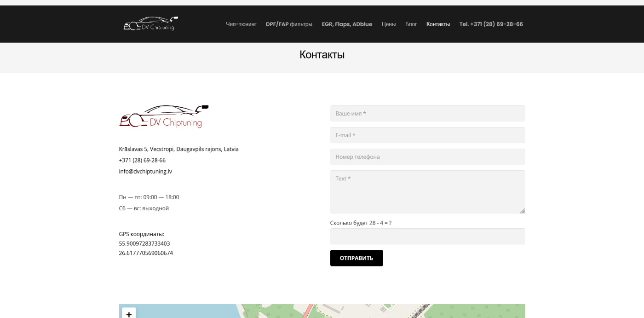Viewport: 644px width, 318px height.
Task: Focus the E-mail input field
Action: tap(427, 135)
